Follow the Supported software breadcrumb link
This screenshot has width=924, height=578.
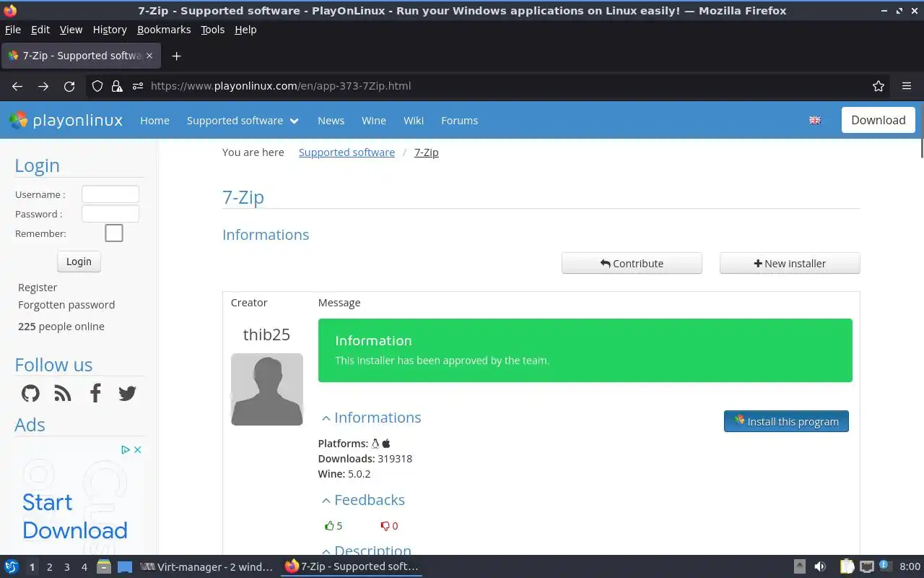(346, 152)
